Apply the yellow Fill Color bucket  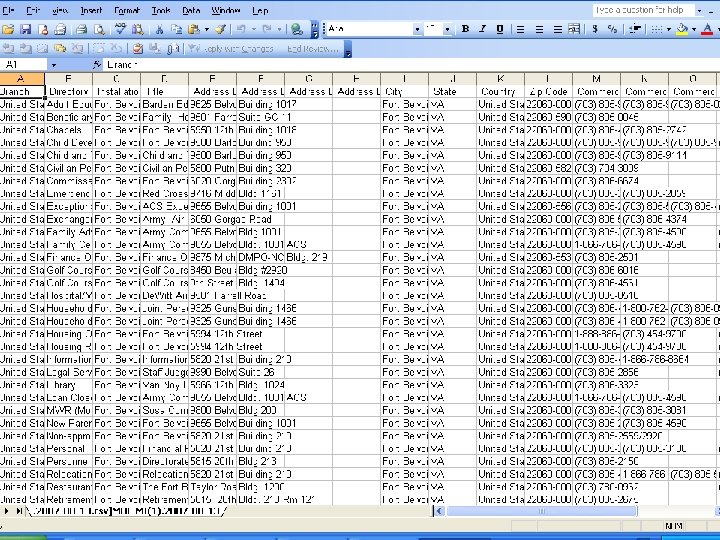(683, 29)
